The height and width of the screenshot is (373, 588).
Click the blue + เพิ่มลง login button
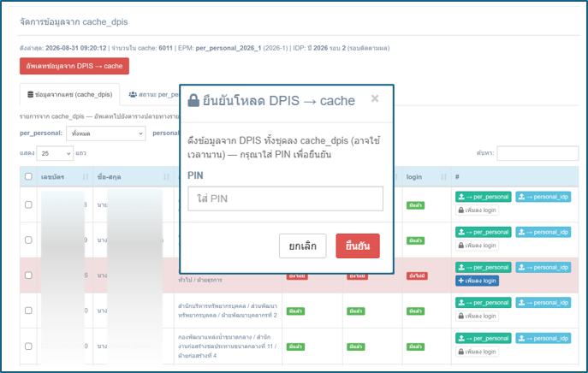click(477, 281)
